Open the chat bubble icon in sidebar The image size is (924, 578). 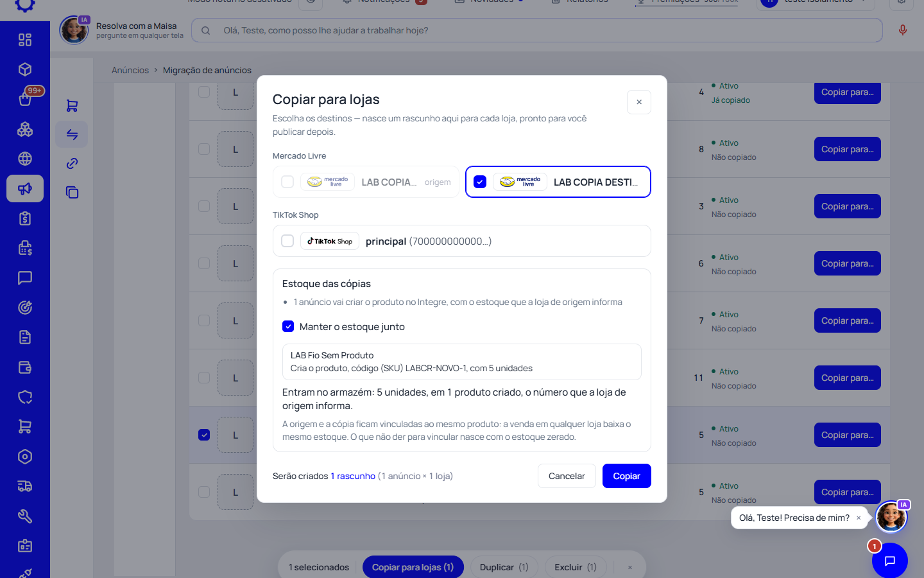point(25,278)
